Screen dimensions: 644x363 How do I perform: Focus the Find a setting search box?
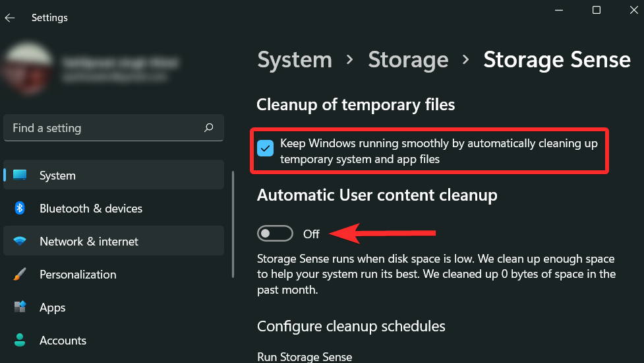105,128
